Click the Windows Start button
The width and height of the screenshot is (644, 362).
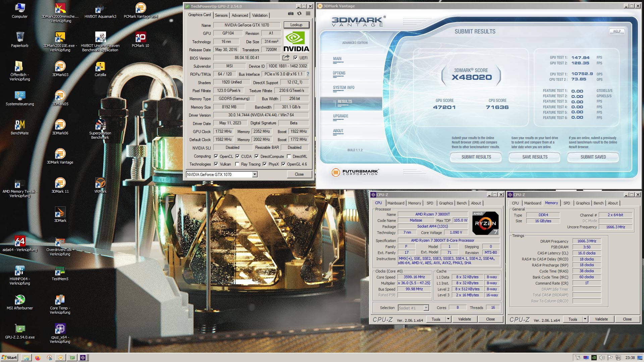9,358
